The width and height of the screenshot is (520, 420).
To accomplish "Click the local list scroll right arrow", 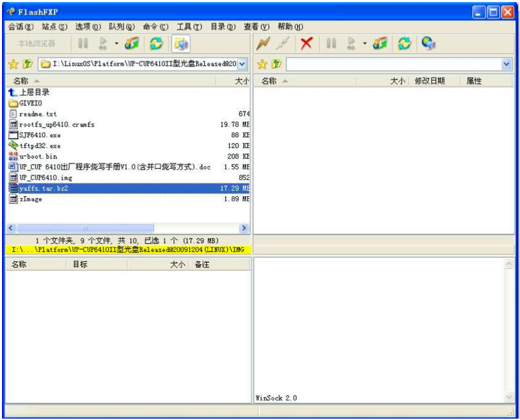I will click(244, 228).
